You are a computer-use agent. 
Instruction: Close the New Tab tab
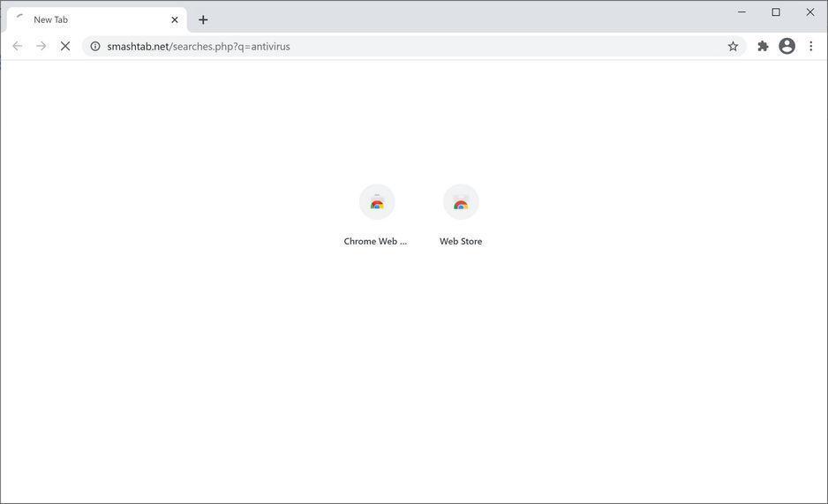click(175, 20)
